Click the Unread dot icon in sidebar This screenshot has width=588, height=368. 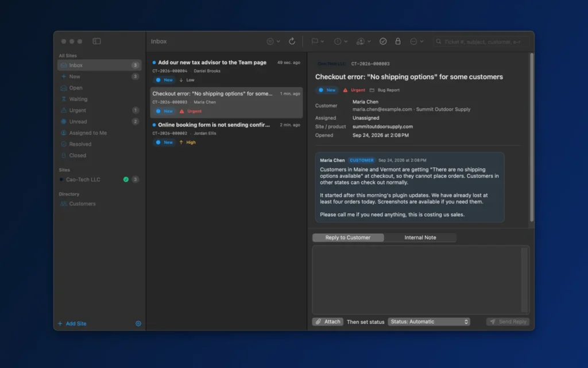click(64, 122)
